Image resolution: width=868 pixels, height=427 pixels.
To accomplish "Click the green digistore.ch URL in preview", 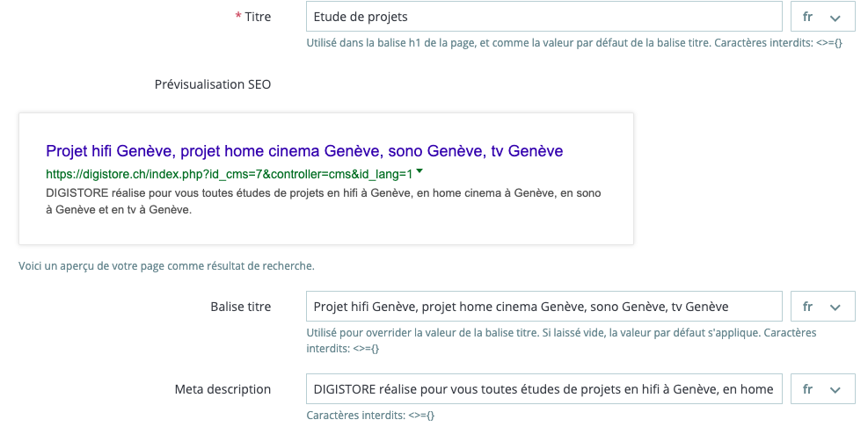I will pos(230,174).
